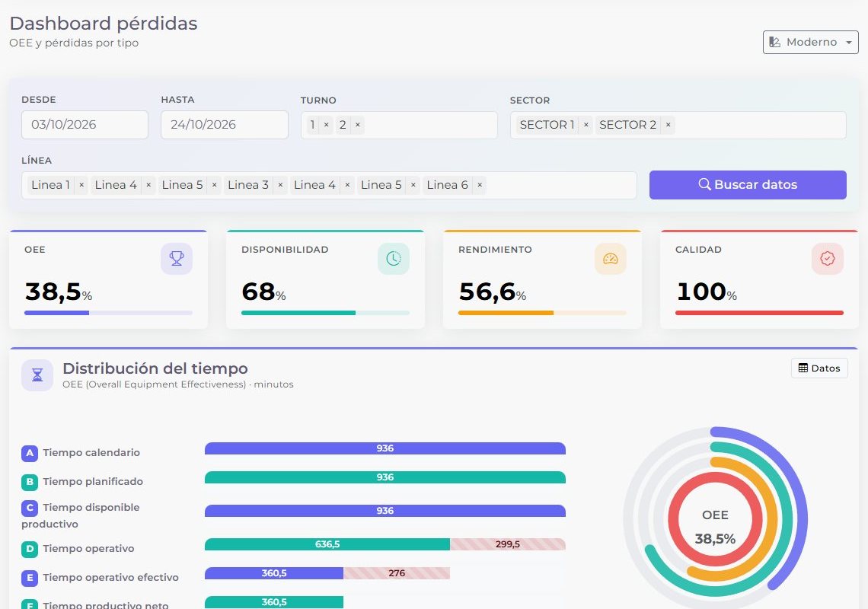868x609 pixels.
Task: Click the Tiempo planificado 936 bar
Action: pyautogui.click(x=385, y=477)
